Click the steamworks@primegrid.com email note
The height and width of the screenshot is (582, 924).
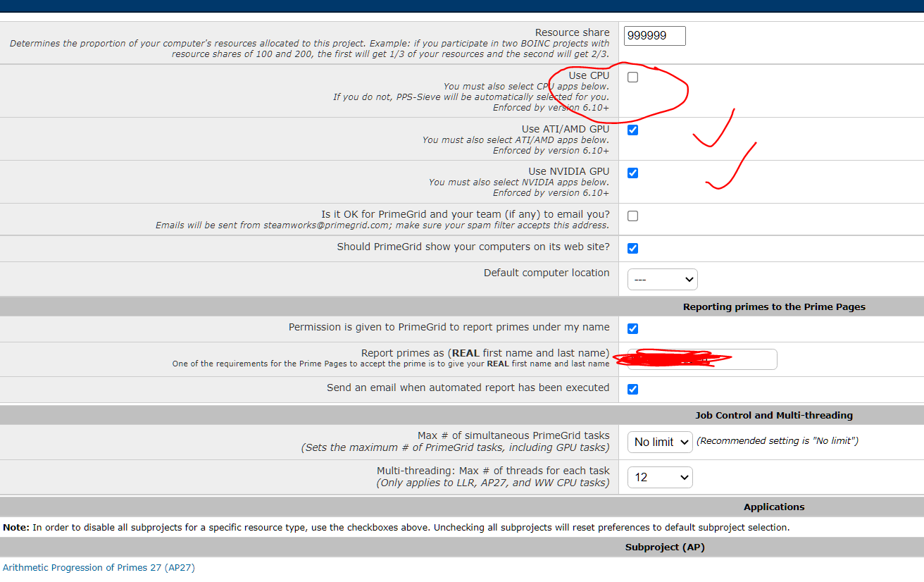[x=382, y=225]
